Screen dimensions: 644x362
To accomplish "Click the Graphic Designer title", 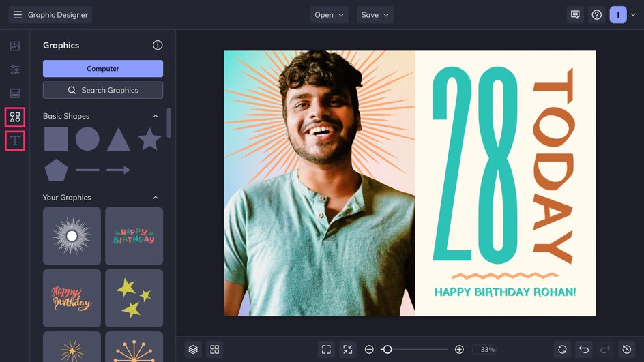I will tap(58, 15).
